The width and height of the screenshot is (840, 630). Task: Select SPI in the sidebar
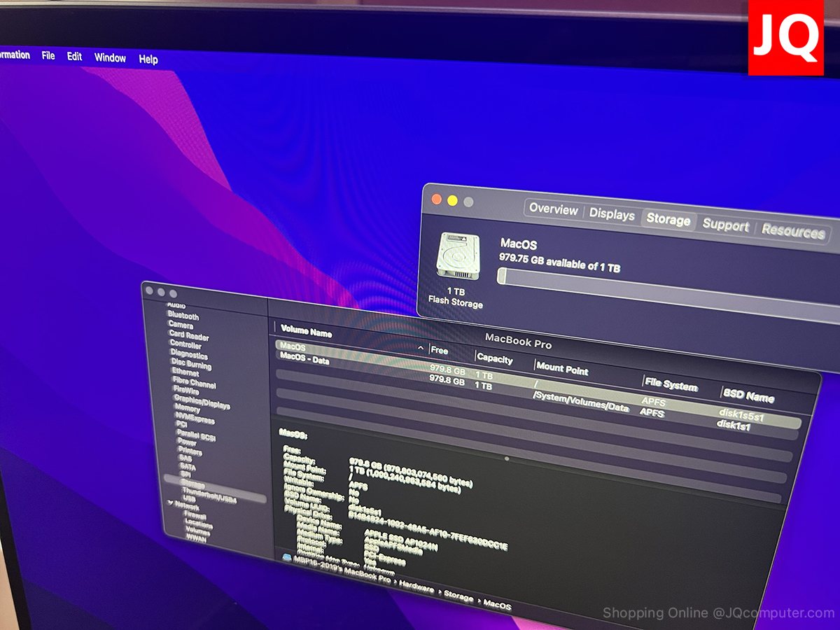pyautogui.click(x=185, y=475)
